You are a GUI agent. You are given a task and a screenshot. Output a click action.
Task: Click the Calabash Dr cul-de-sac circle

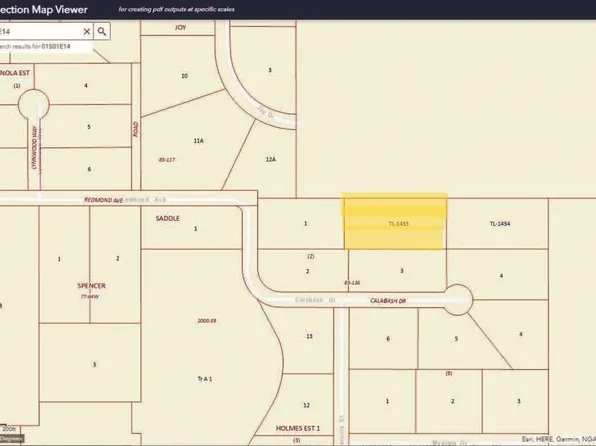(x=458, y=300)
